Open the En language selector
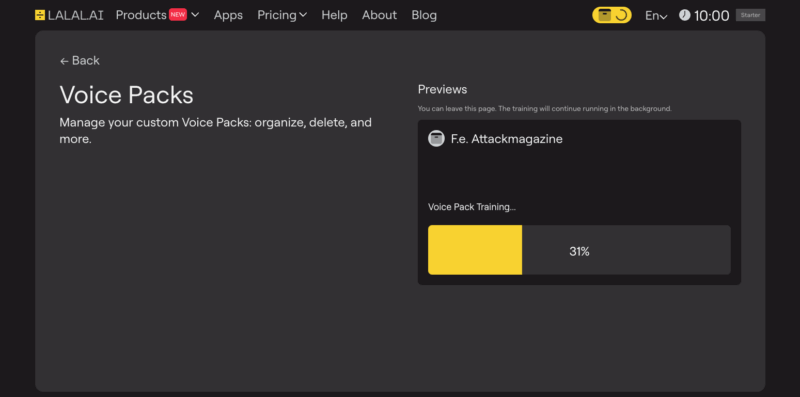This screenshot has height=397, width=800. tap(656, 16)
